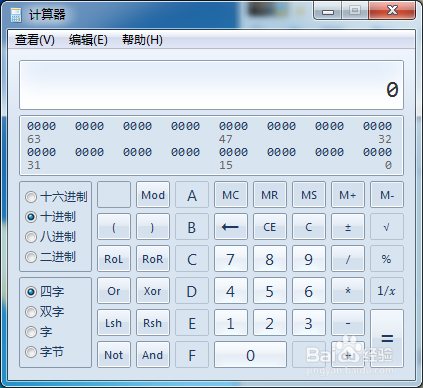
Task: Click the reciprocal 1/x key
Action: point(387,291)
